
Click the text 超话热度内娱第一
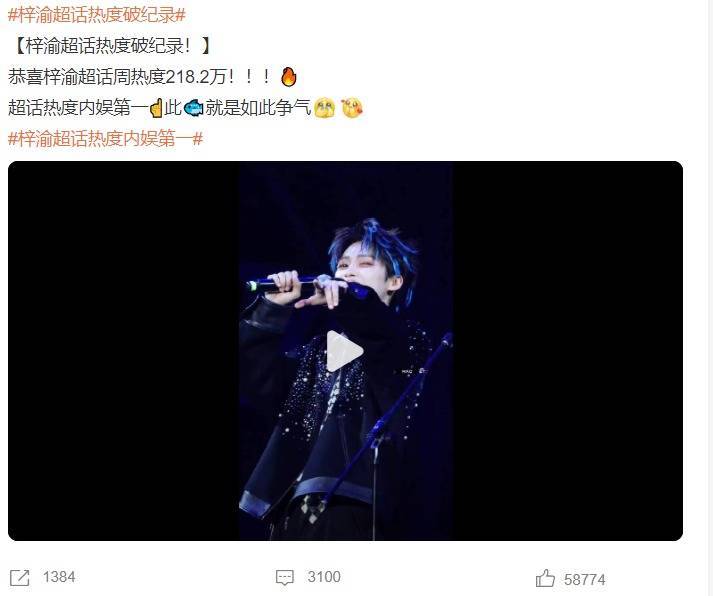coord(78,108)
